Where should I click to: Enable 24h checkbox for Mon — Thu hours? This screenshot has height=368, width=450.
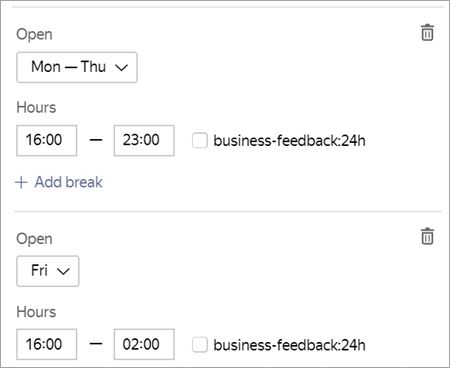tap(200, 140)
